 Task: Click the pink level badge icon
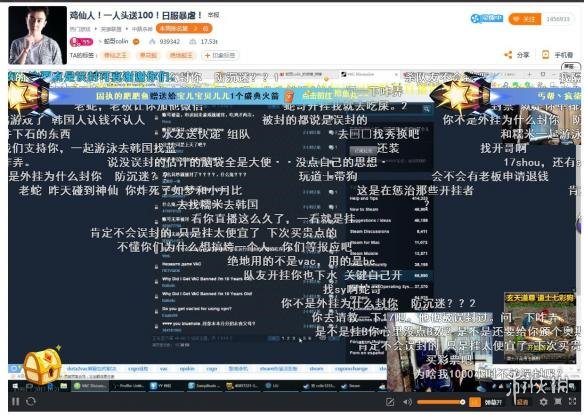(81, 41)
